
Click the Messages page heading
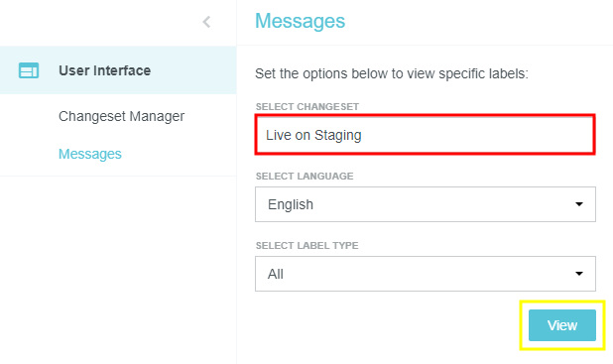[x=300, y=21]
